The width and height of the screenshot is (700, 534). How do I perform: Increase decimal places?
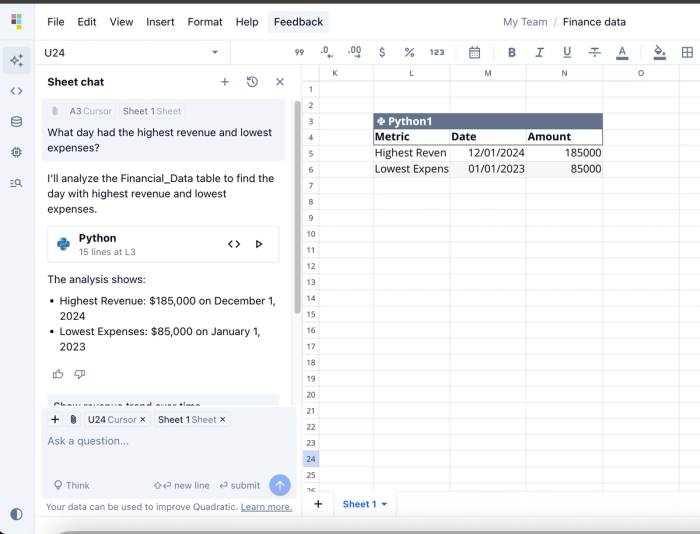click(x=354, y=52)
